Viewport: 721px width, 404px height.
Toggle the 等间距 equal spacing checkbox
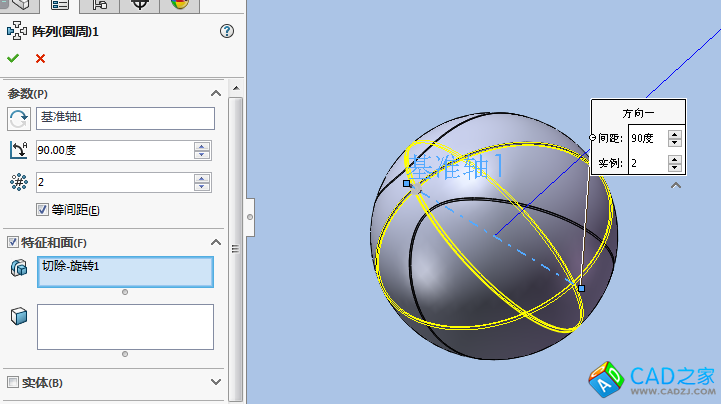coord(42,210)
